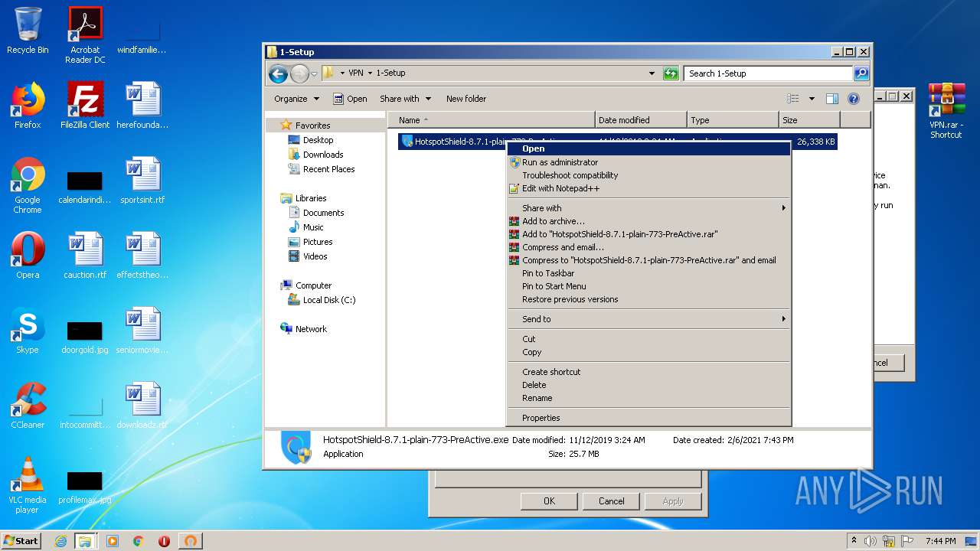Open Properties from context menu
The image size is (980, 551).
pos(648,418)
